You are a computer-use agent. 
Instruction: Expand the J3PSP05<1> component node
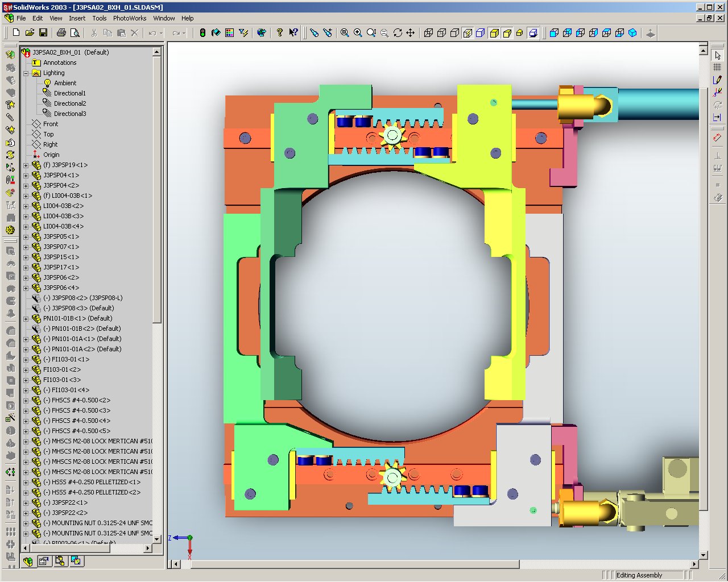tap(26, 237)
